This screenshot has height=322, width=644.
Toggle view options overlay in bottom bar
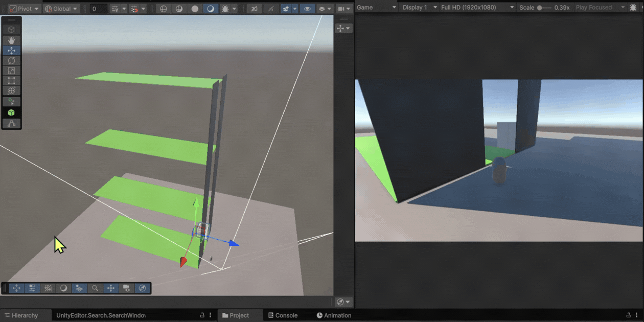click(x=79, y=288)
